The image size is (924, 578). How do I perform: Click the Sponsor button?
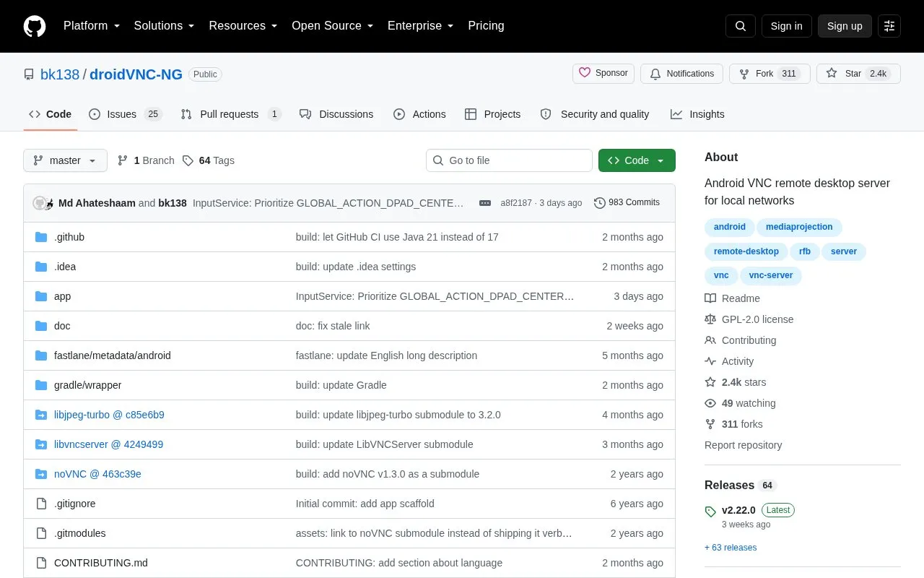(x=603, y=74)
